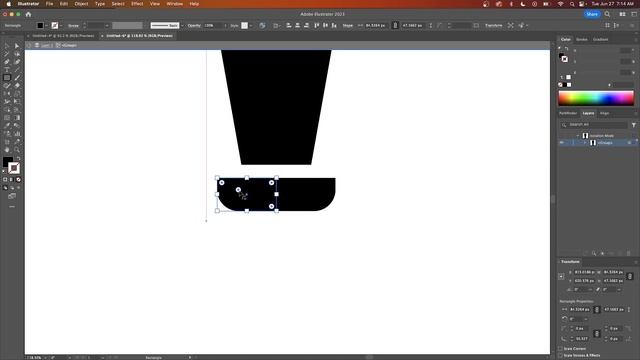Click the Wi-Fi icon in menu bar
640x360 pixels.
coord(560,4)
